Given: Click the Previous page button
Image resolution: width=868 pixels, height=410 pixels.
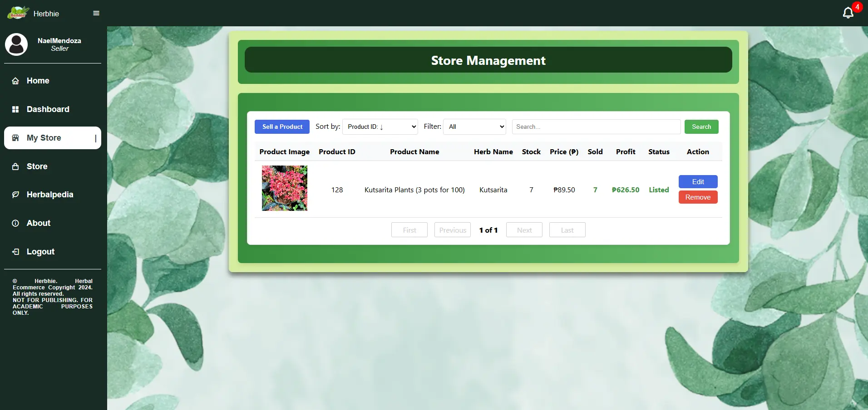Looking at the screenshot, I should [453, 230].
